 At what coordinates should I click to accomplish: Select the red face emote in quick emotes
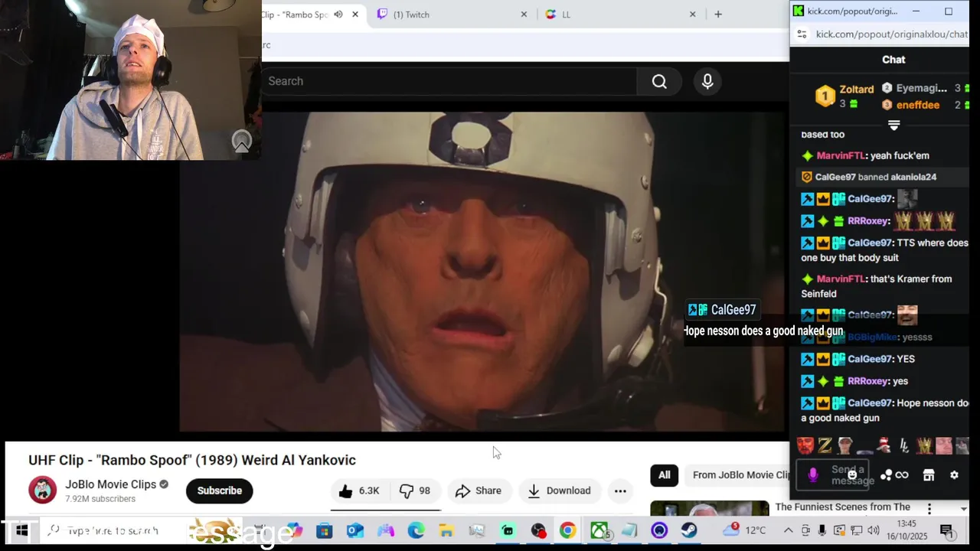[805, 446]
